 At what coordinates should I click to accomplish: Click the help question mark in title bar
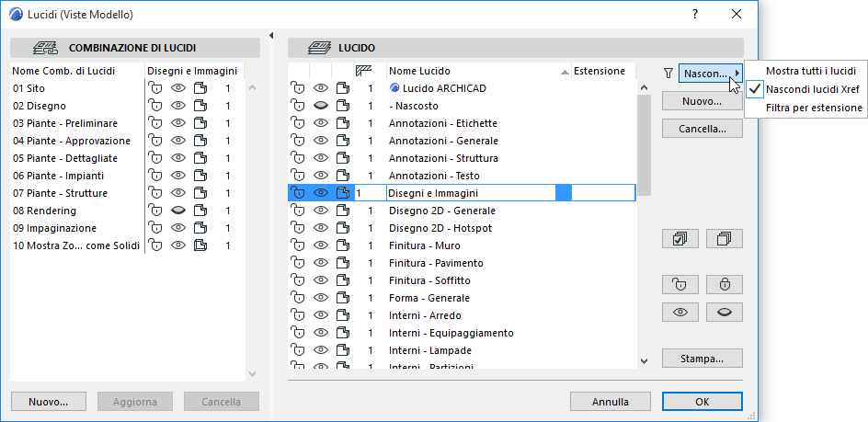click(695, 15)
